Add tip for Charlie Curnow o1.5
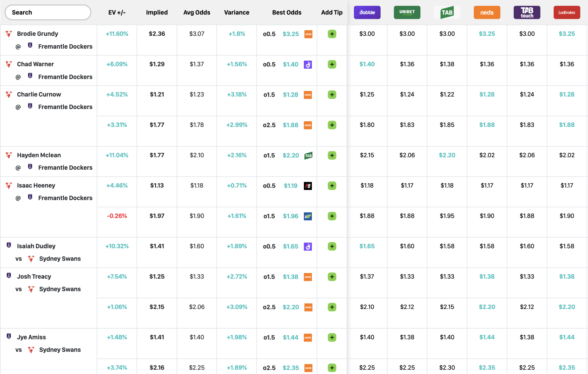 [x=332, y=95]
